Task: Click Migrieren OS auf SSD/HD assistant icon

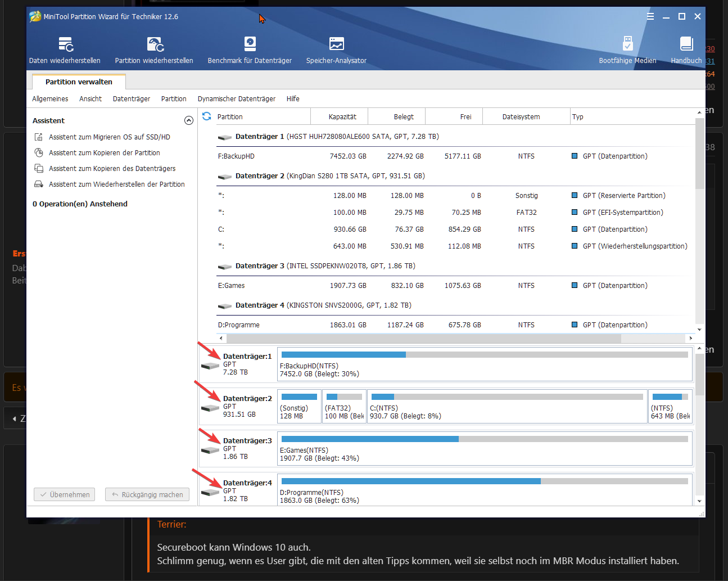Action: pyautogui.click(x=39, y=137)
